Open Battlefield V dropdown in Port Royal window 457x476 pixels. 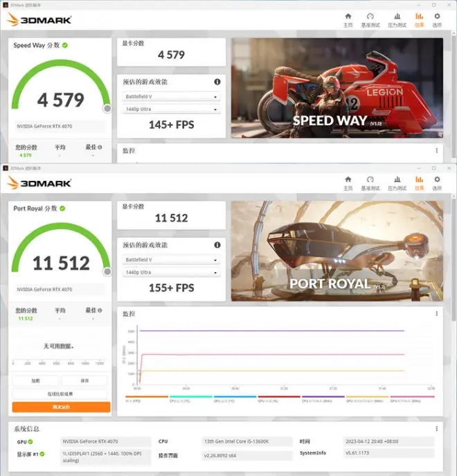point(171,260)
